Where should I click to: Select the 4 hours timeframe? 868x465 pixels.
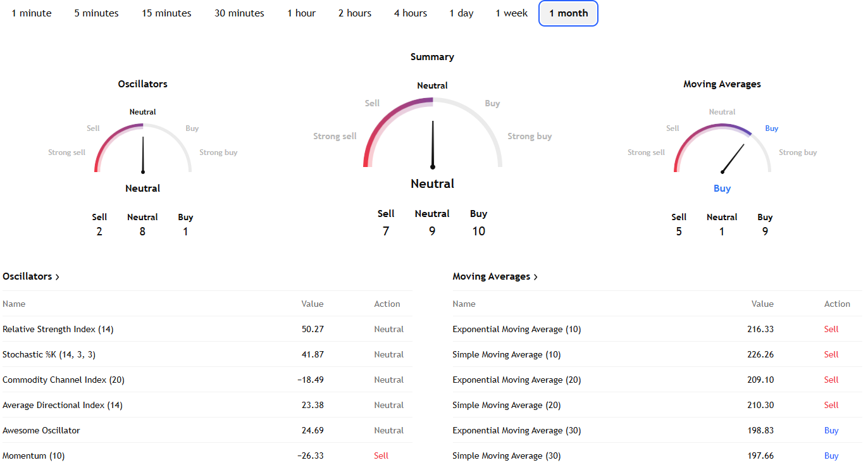click(410, 13)
